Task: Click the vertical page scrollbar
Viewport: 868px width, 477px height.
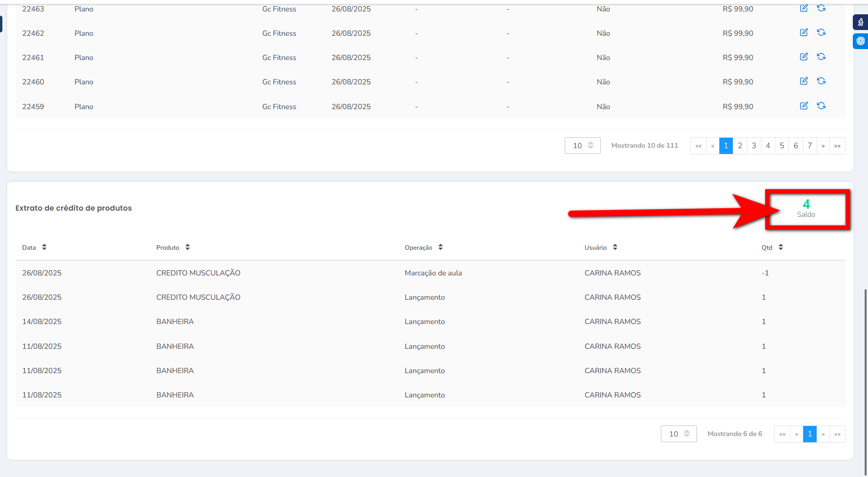Action: pyautogui.click(x=866, y=381)
